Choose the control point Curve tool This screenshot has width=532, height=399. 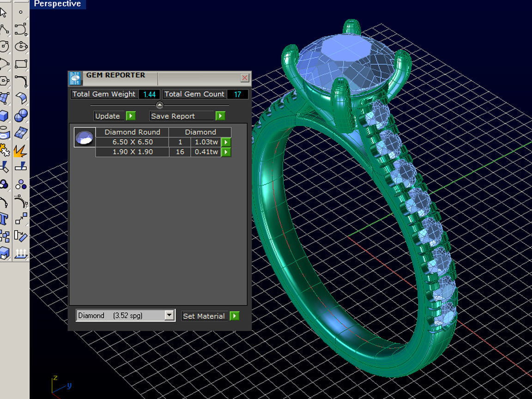[21, 30]
